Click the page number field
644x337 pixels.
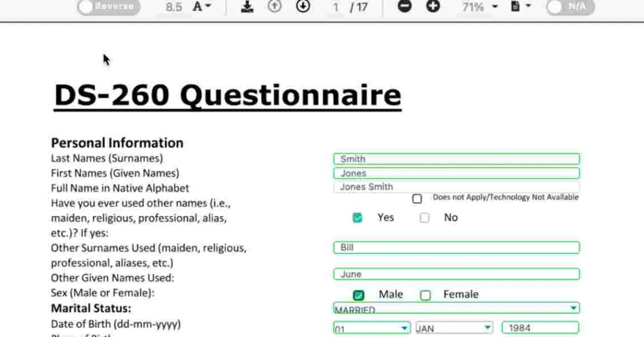336,7
